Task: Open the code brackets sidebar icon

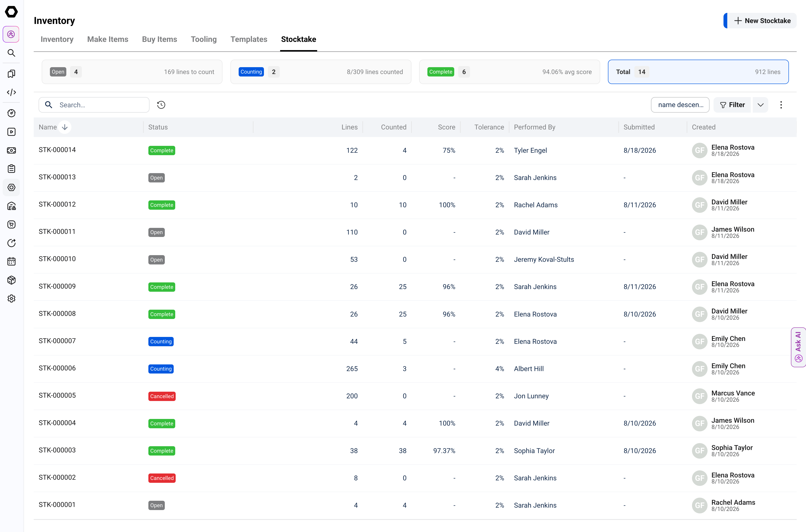Action: pos(12,92)
